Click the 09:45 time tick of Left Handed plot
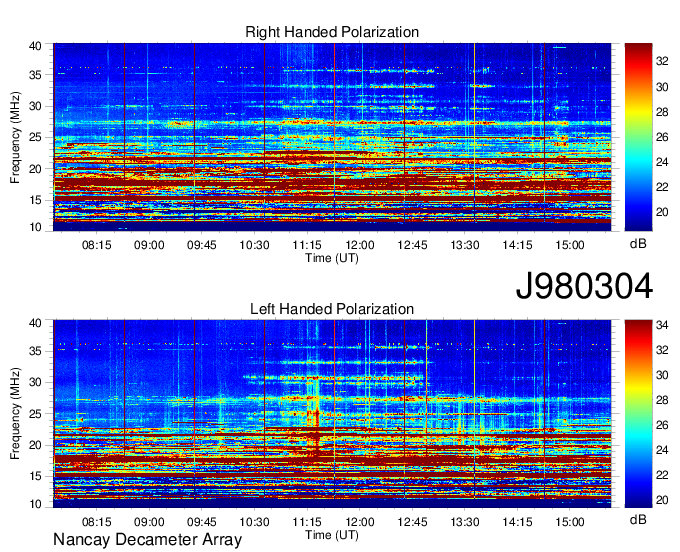Screen dimensions: 680x552 pyautogui.click(x=201, y=522)
